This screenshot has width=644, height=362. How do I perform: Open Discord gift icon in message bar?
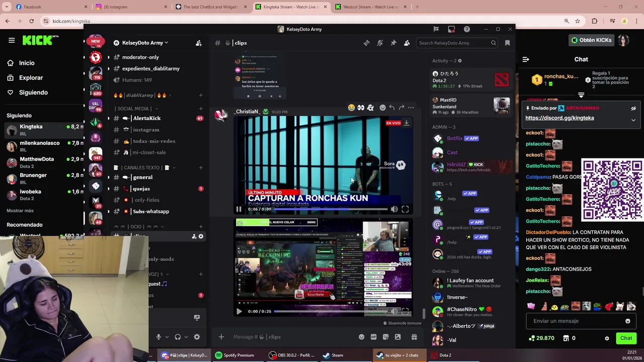click(x=414, y=337)
